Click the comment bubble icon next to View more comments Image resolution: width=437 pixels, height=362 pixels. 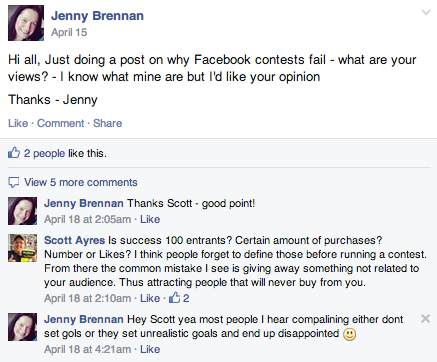[13, 182]
